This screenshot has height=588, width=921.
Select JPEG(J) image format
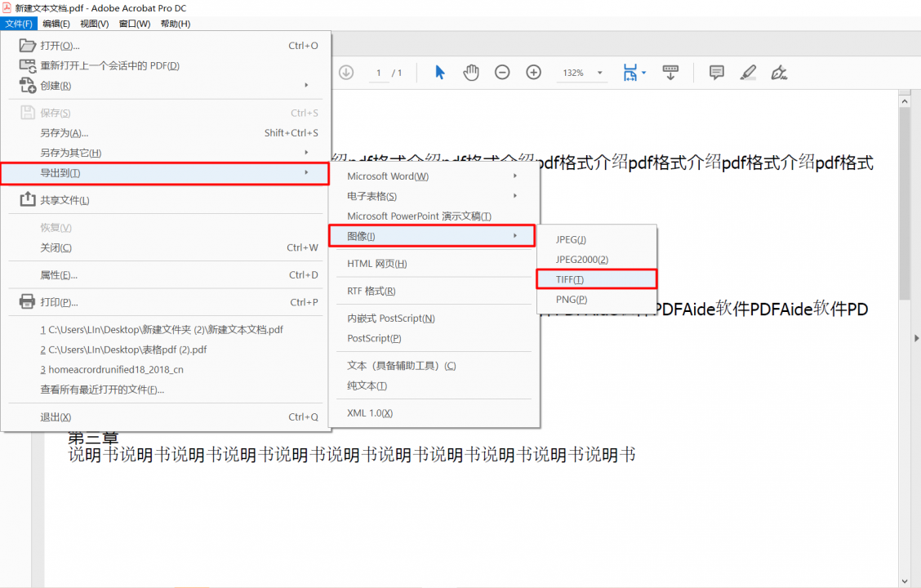(596, 239)
